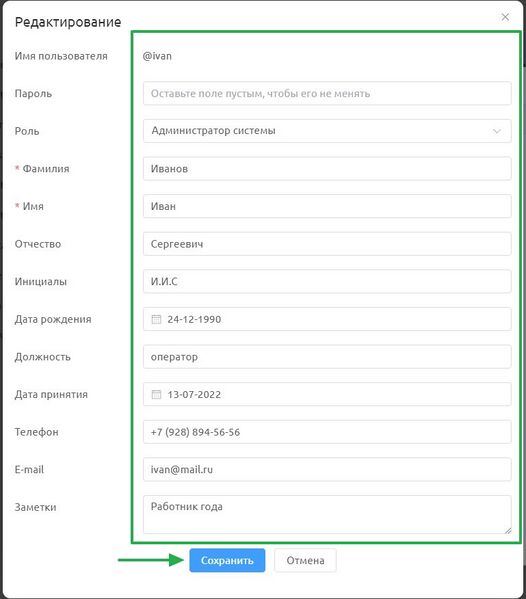The height and width of the screenshot is (599, 526).
Task: Click the @ivan username text
Action: (x=157, y=56)
